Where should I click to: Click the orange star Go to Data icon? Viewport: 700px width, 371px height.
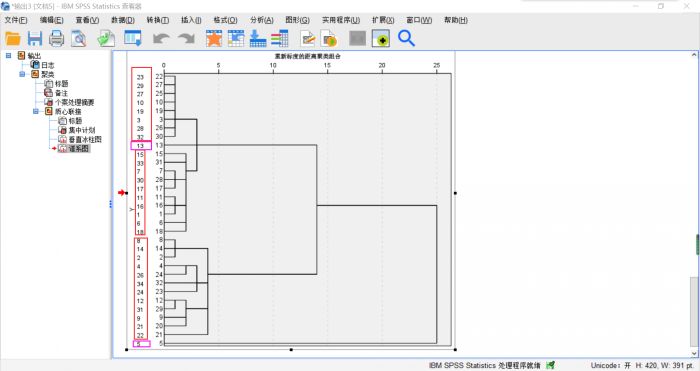214,38
